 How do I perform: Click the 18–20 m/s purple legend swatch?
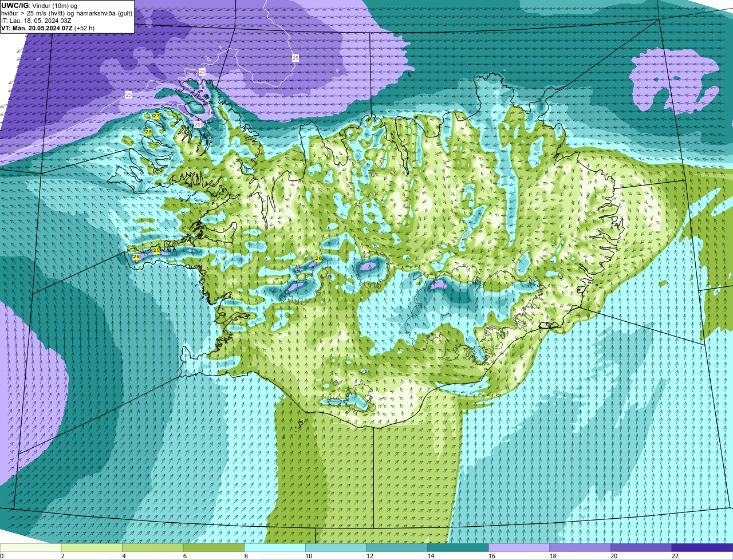tap(580, 547)
